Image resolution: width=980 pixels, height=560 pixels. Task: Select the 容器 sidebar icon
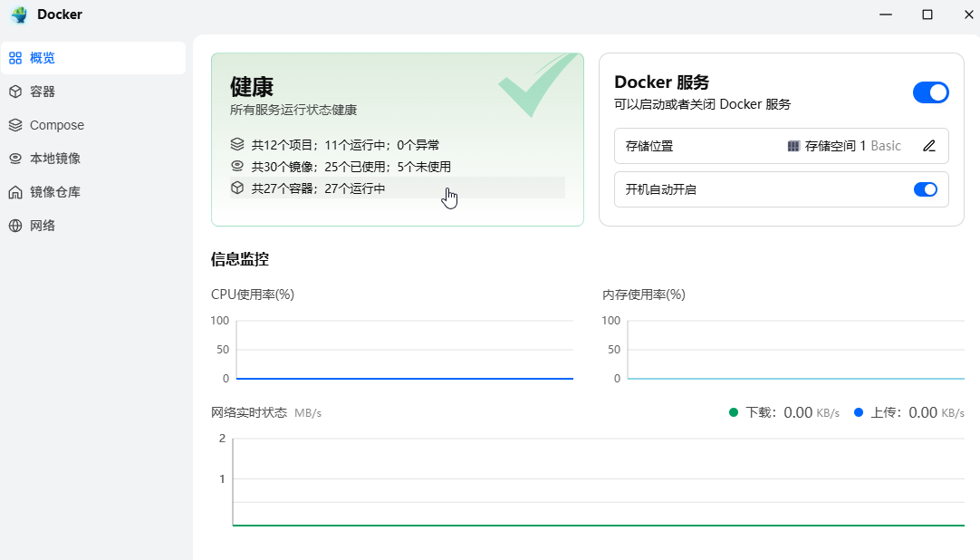(19, 91)
